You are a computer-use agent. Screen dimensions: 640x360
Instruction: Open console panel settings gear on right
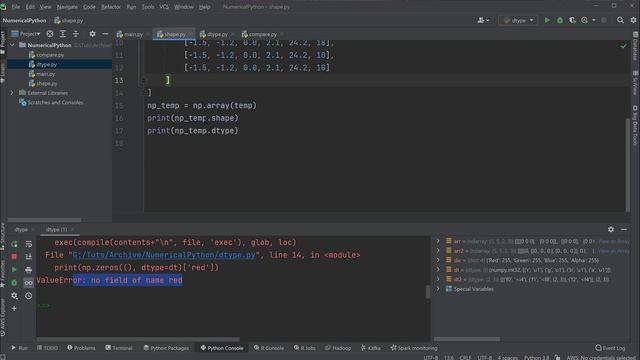point(611,229)
